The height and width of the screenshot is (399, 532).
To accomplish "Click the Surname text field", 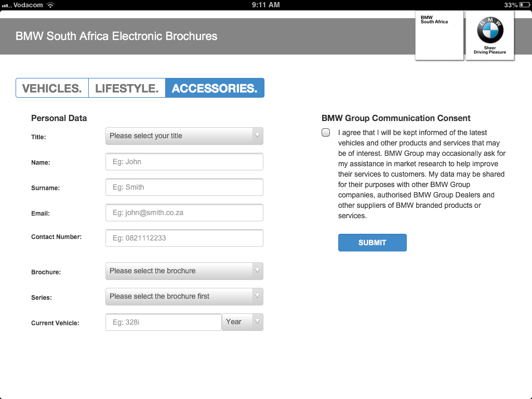I will click(184, 187).
